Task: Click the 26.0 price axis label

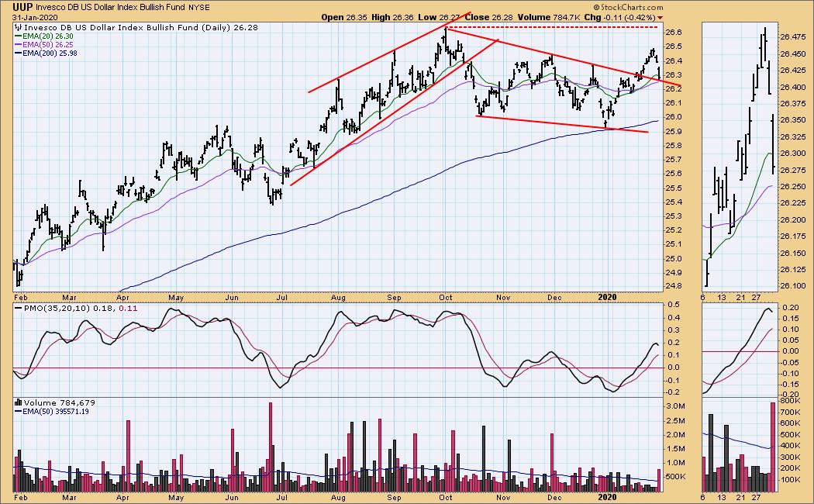Action: pos(674,117)
